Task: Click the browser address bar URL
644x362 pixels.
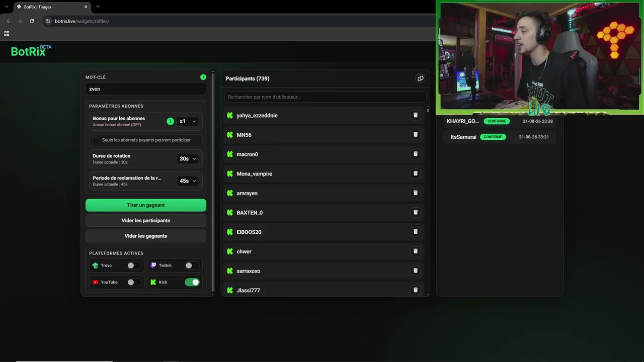Action: point(82,21)
